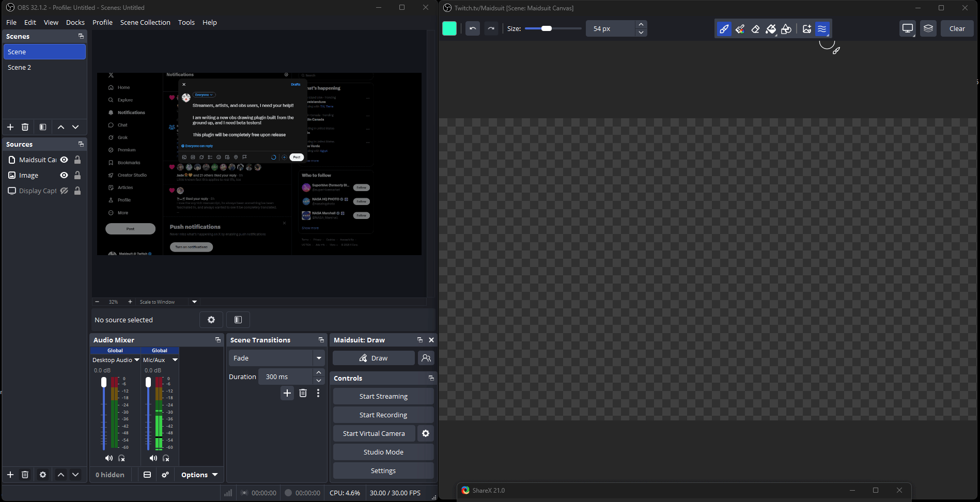The height and width of the screenshot is (502, 980).
Task: Click the monitor display icon in Maidsuit Canvas
Action: coord(907,28)
